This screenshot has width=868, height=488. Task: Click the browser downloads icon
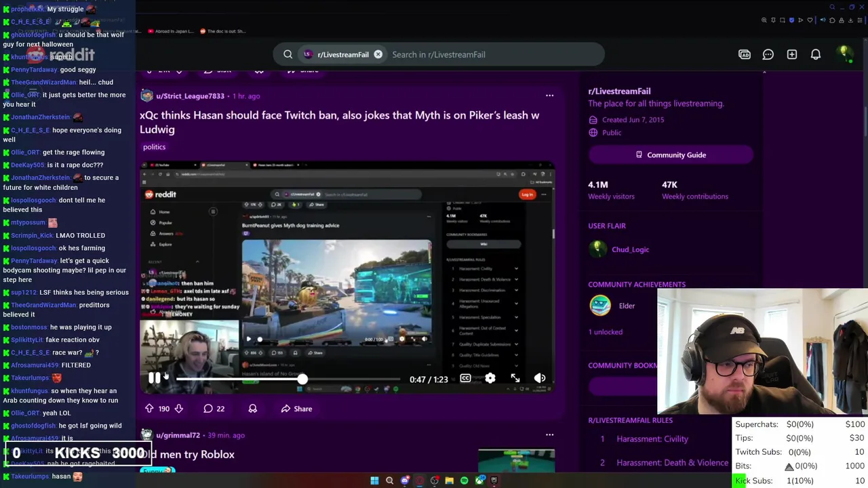pos(850,20)
